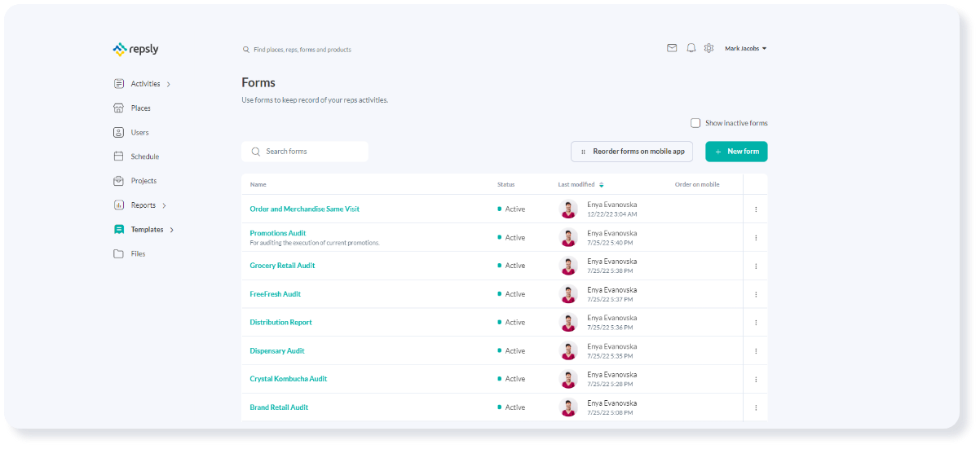The image size is (980, 449).
Task: Expand the Reports submenu chevron
Action: click(x=164, y=205)
